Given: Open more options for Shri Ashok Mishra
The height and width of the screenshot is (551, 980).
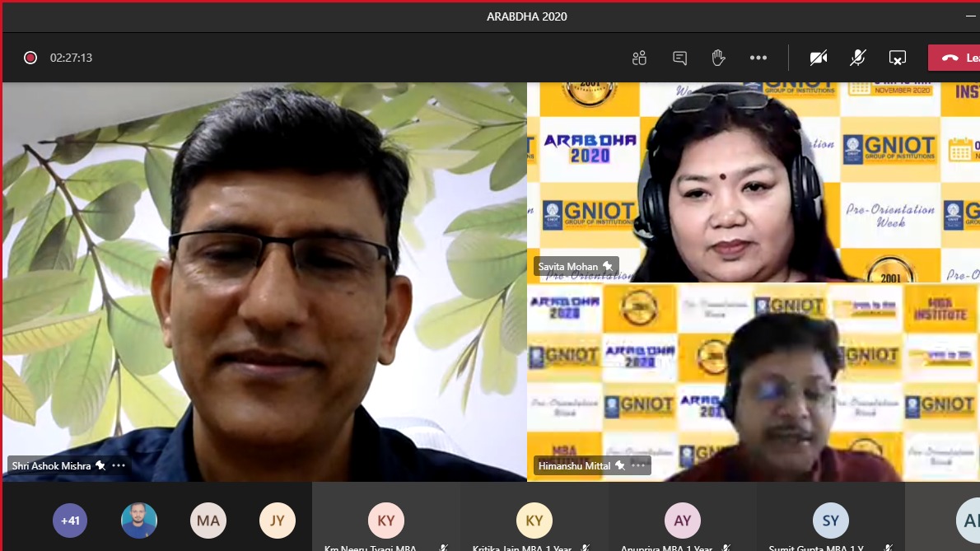Looking at the screenshot, I should [x=119, y=465].
